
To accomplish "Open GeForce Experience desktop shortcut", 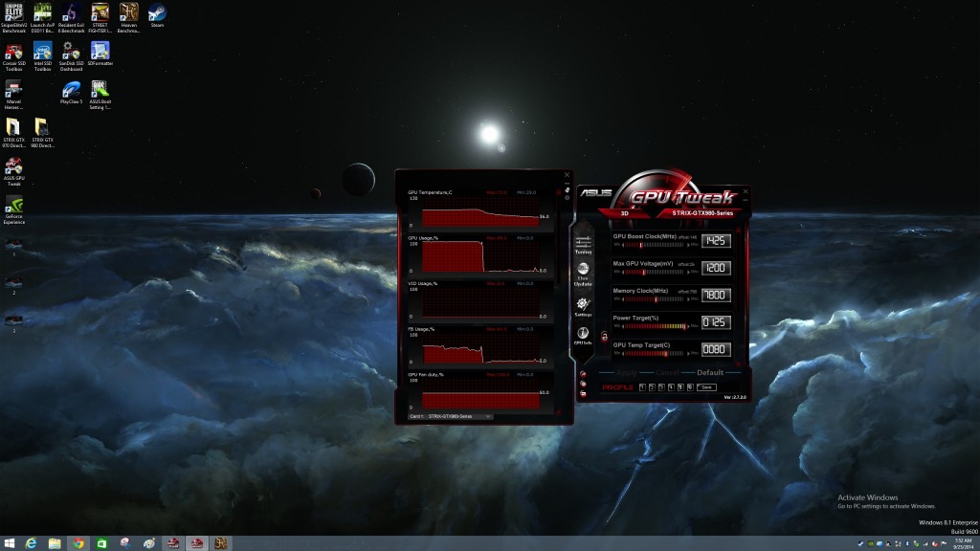I will (x=13, y=209).
